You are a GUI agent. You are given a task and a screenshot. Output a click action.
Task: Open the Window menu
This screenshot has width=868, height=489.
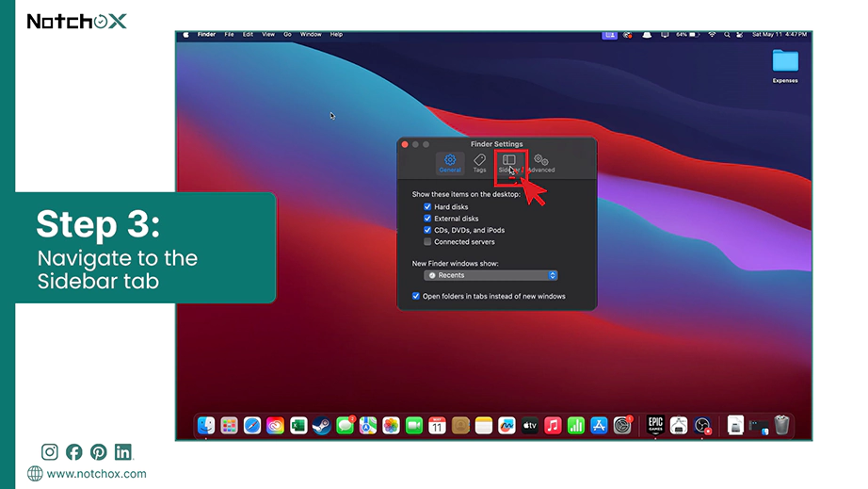click(311, 34)
